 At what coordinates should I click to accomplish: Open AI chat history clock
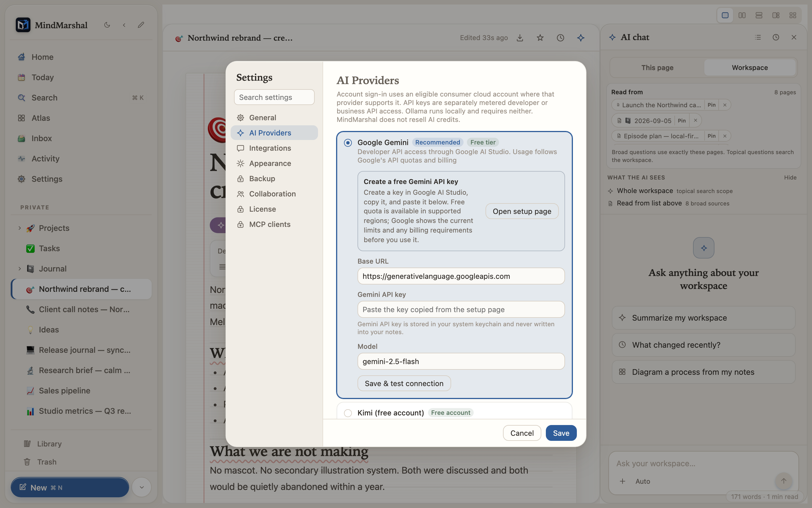776,37
